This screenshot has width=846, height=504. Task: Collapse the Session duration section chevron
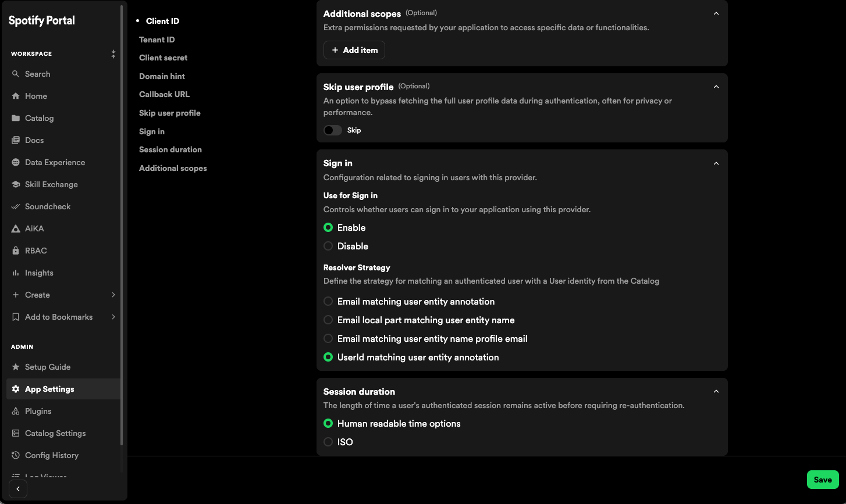tap(716, 391)
